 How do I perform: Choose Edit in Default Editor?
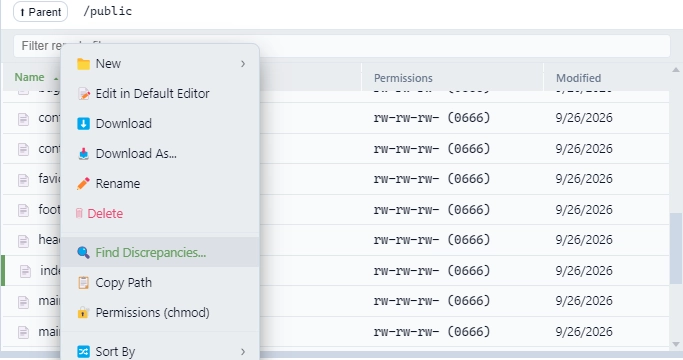point(160,94)
